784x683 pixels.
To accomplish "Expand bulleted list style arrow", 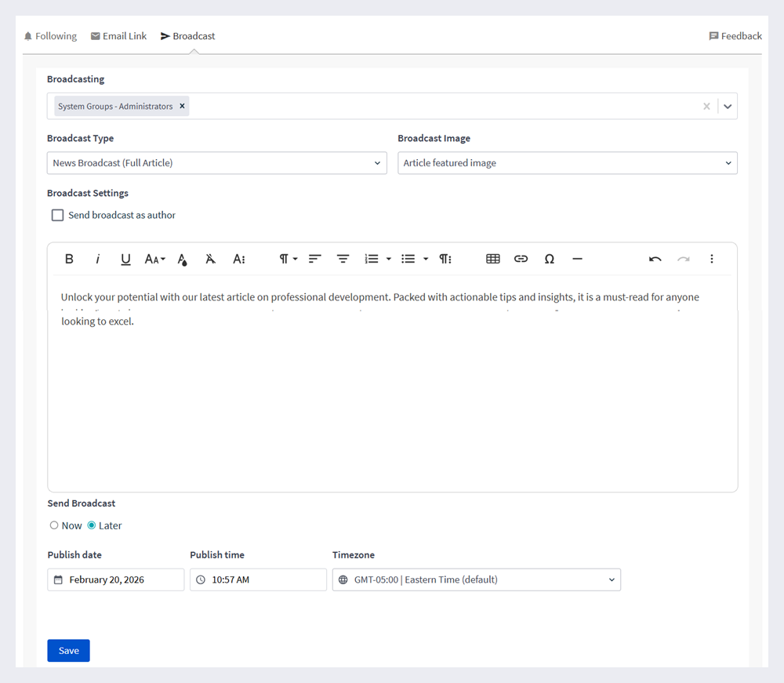I will [426, 259].
